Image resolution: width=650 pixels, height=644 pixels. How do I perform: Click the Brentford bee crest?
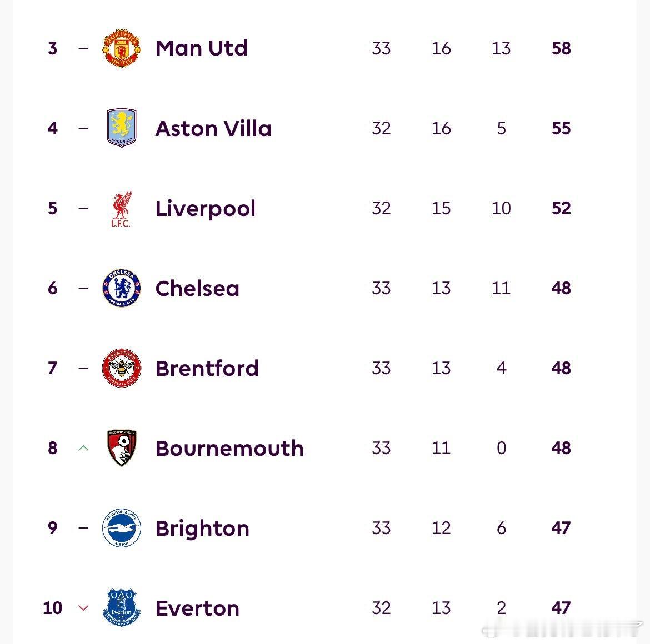click(x=122, y=368)
